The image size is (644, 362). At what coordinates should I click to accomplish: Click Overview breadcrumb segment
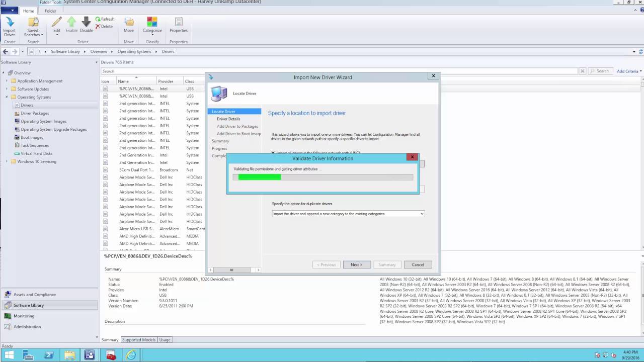99,51
